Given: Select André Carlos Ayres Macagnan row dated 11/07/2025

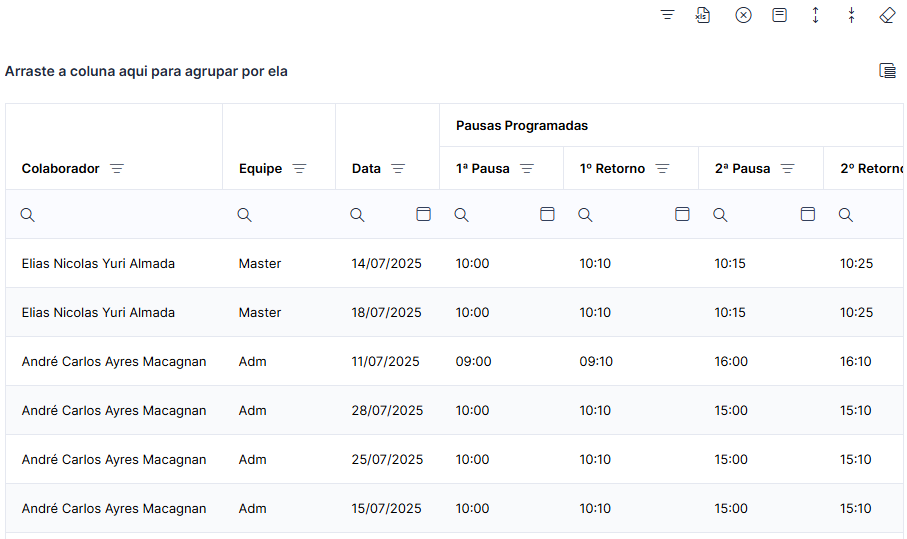Looking at the screenshot, I should tap(454, 361).
